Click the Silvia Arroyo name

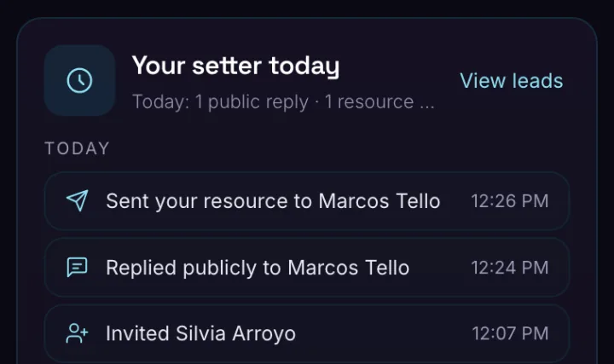(235, 334)
